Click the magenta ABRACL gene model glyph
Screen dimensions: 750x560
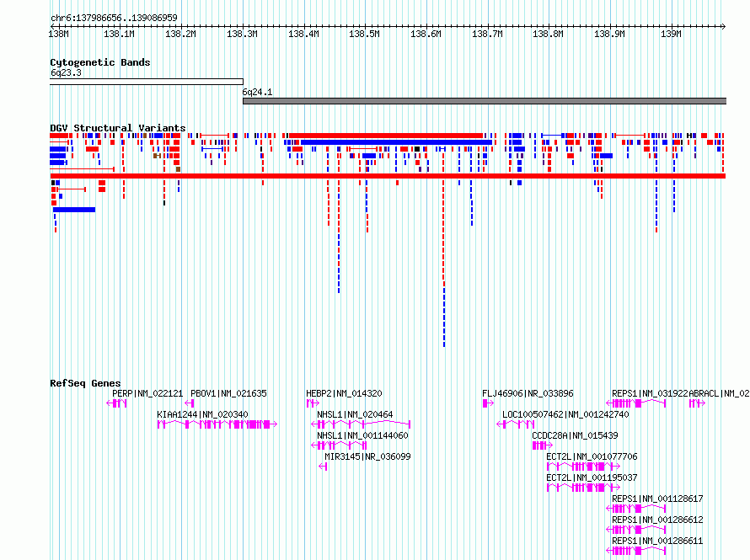pyautogui.click(x=698, y=403)
